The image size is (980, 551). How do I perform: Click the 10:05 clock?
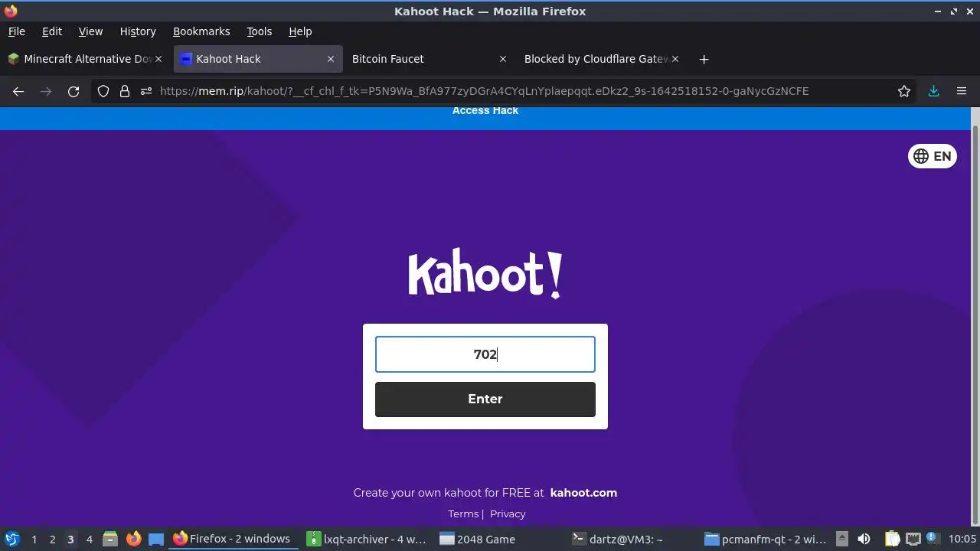962,539
